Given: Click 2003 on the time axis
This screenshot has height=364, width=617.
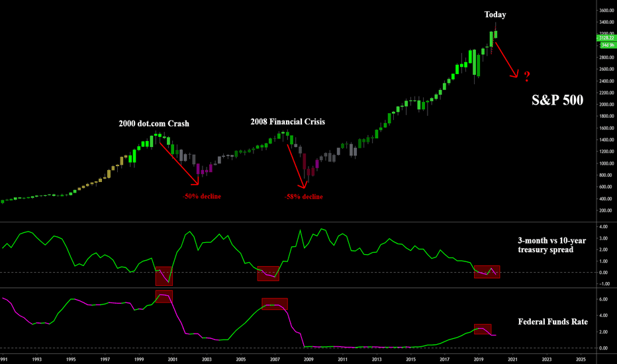Looking at the screenshot, I should 207,359.
